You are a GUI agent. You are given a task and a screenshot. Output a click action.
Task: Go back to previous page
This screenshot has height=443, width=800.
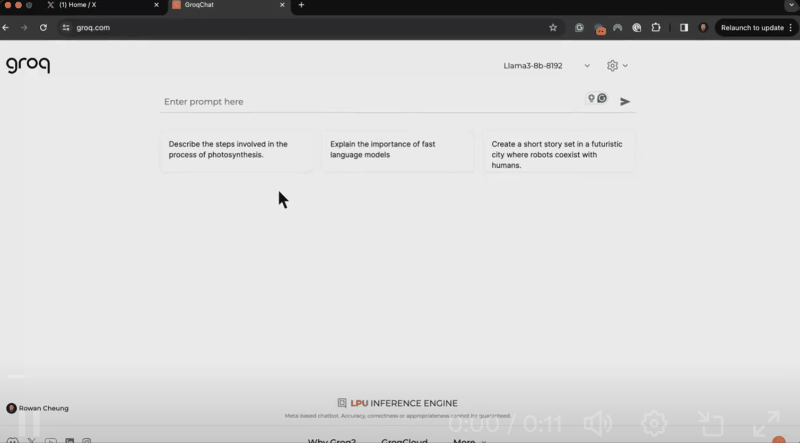point(6,28)
